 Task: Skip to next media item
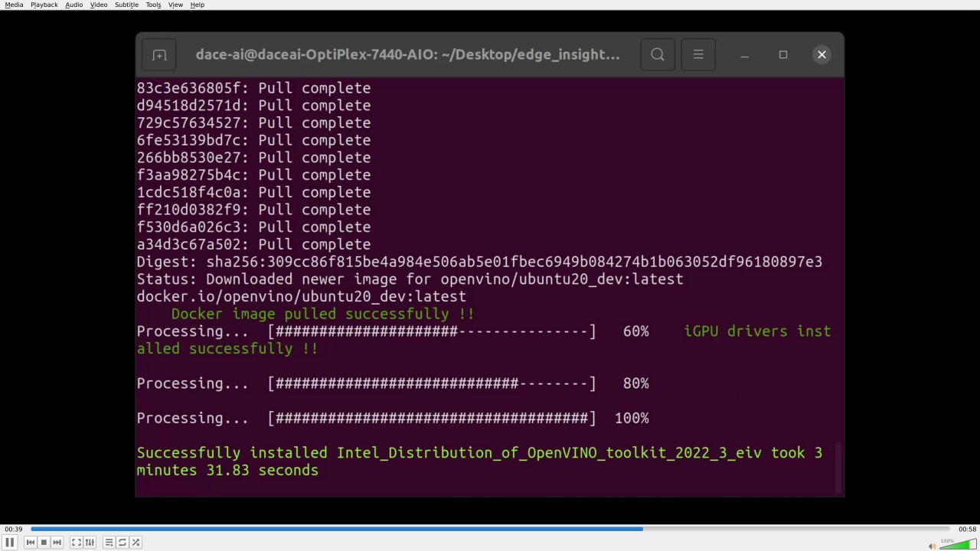57,543
